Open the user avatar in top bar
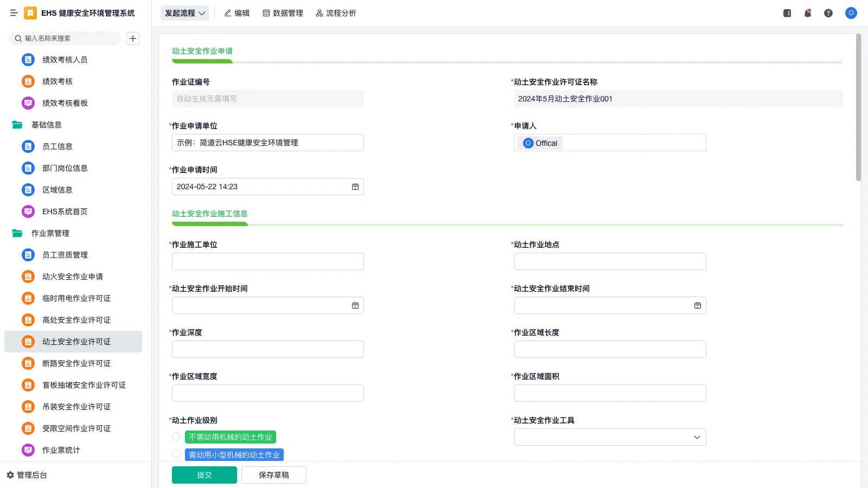This screenshot has height=488, width=868. point(851,13)
